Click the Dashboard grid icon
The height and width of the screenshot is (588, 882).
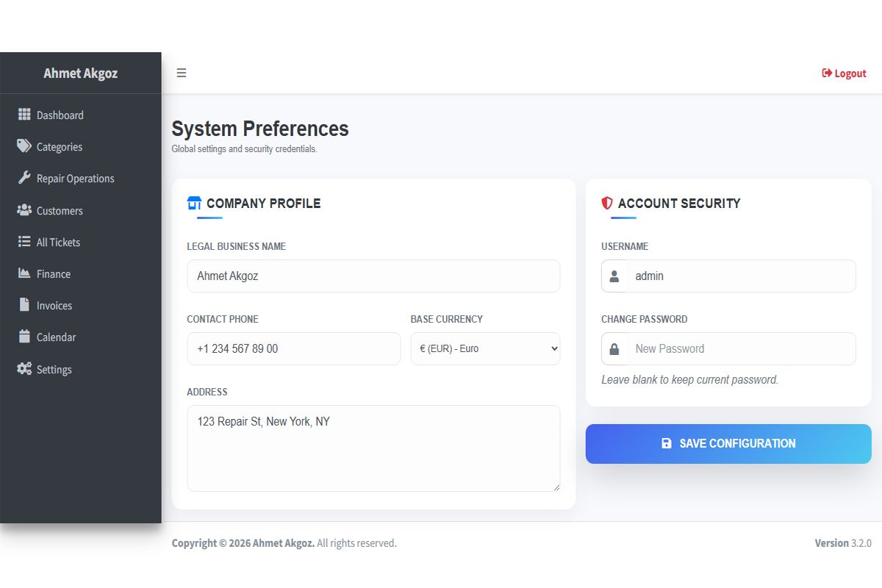(24, 115)
